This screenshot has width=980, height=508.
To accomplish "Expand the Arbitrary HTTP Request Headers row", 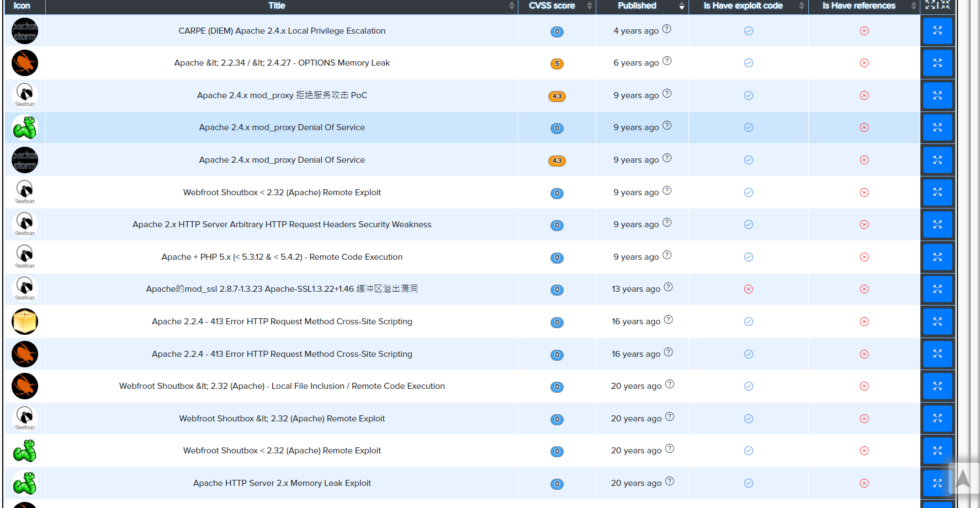I will click(937, 224).
